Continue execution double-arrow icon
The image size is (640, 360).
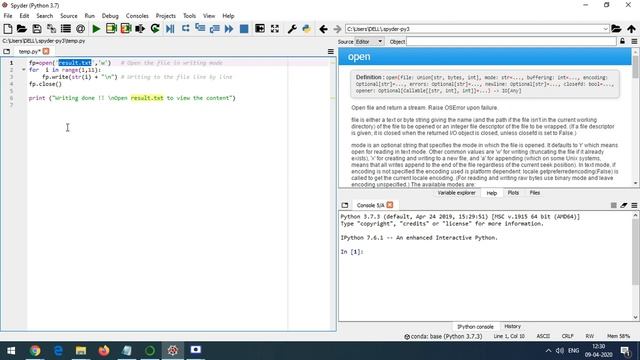(x=229, y=29)
